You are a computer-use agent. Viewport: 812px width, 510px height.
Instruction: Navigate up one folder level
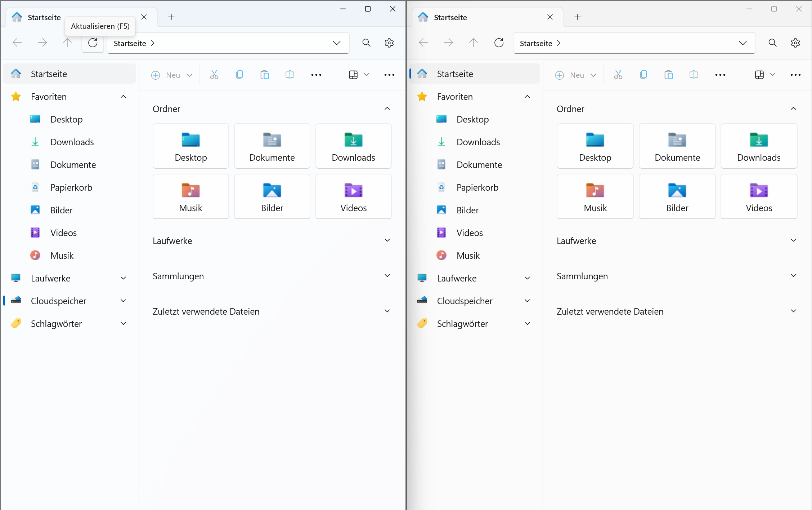[x=67, y=43]
